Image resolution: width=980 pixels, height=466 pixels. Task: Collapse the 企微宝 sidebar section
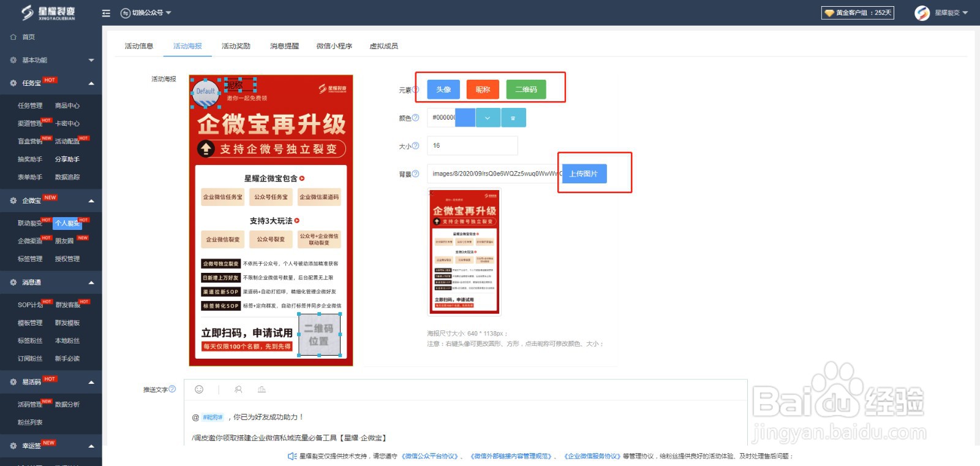[91, 201]
